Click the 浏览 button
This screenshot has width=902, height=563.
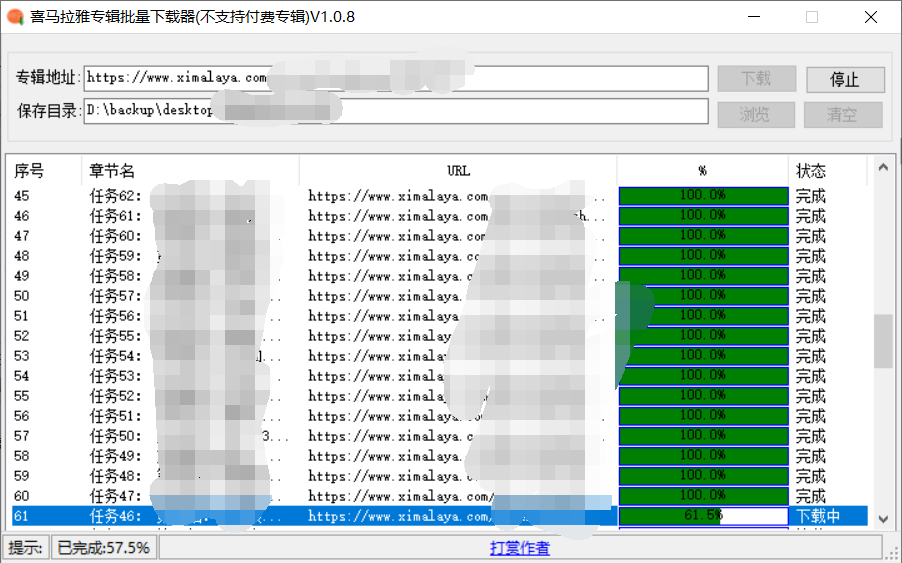(x=756, y=114)
